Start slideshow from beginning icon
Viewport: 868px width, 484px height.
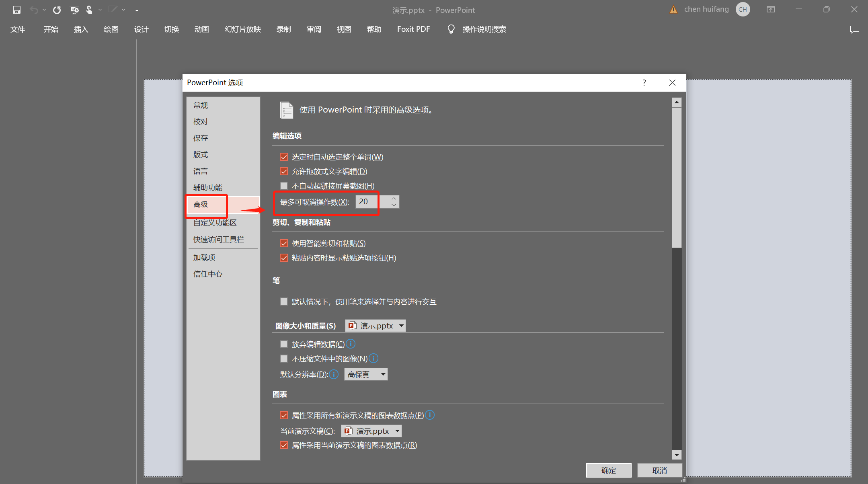point(74,10)
